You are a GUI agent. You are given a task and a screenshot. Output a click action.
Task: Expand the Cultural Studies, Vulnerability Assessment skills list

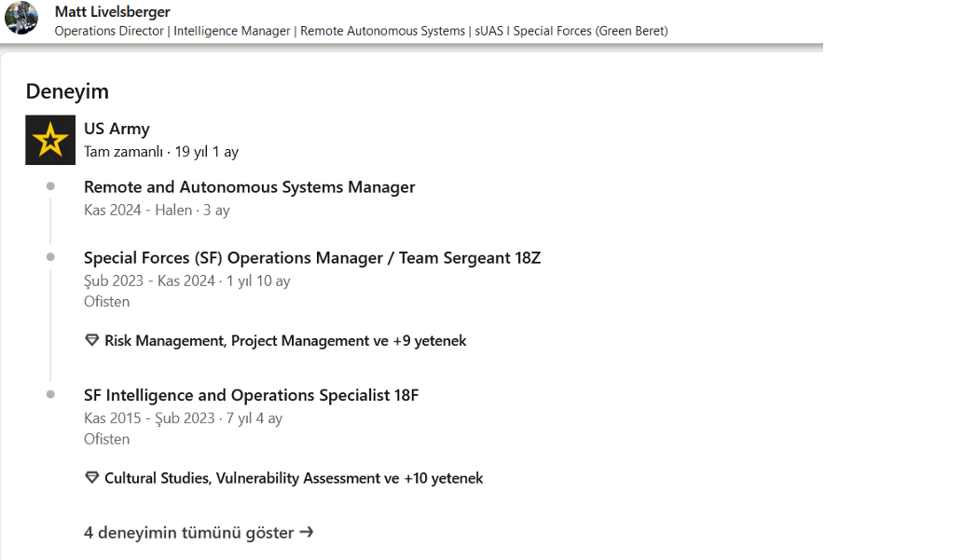[293, 479]
